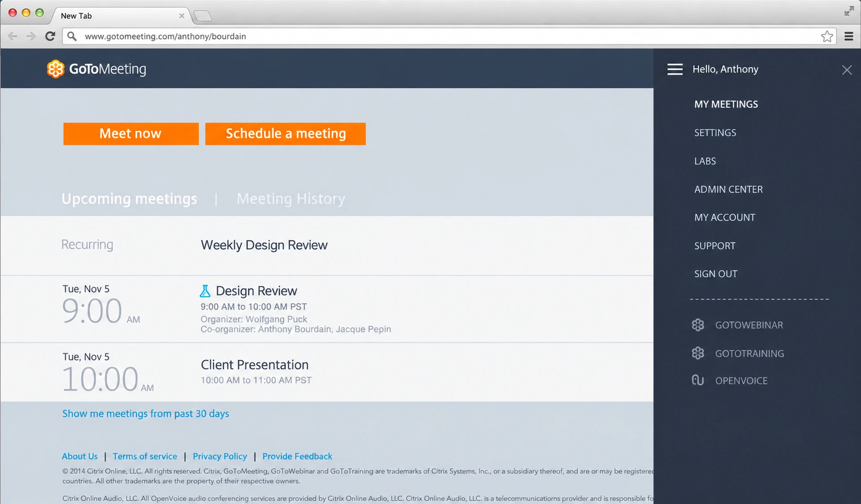The width and height of the screenshot is (861, 504).
Task: Click the Labs flask icon next to Design Review
Action: [205, 291]
